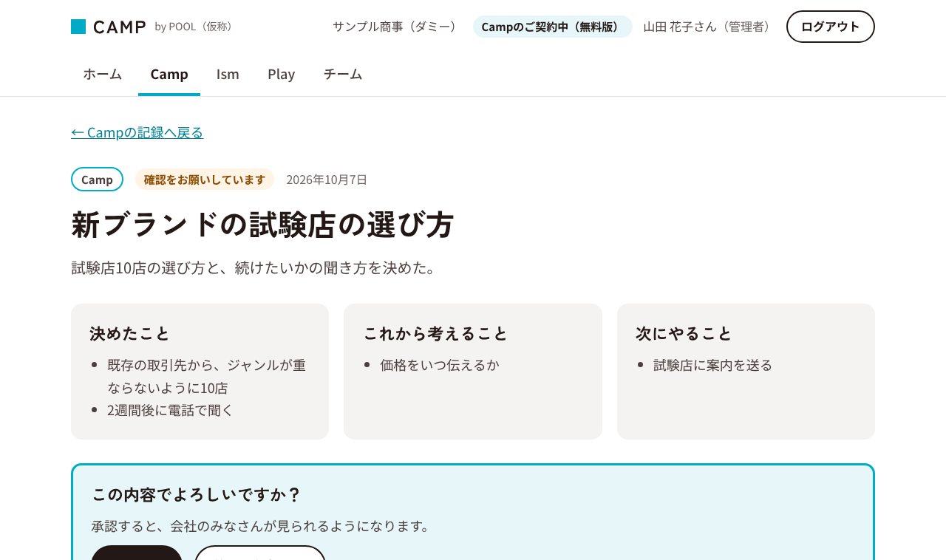Open the ホーム tab
The width and height of the screenshot is (946, 560).
click(x=103, y=74)
